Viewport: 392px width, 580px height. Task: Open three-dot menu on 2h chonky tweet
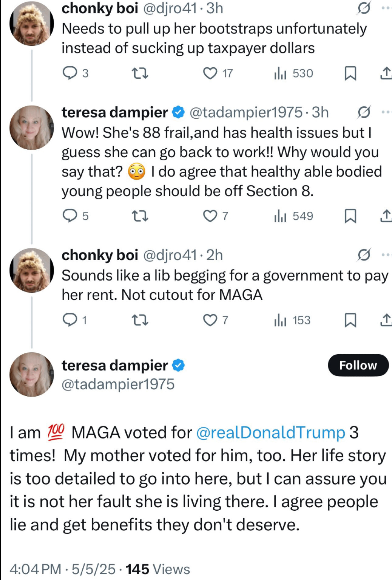pos(386,255)
